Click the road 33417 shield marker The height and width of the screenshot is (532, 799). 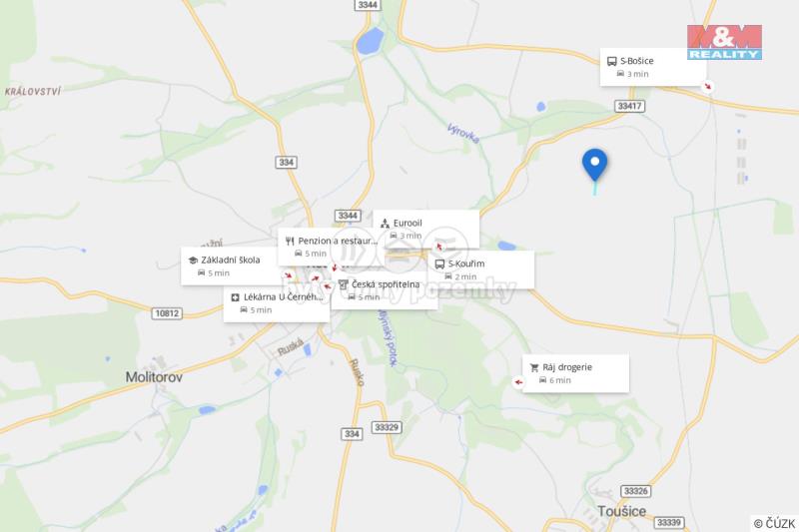pyautogui.click(x=630, y=106)
